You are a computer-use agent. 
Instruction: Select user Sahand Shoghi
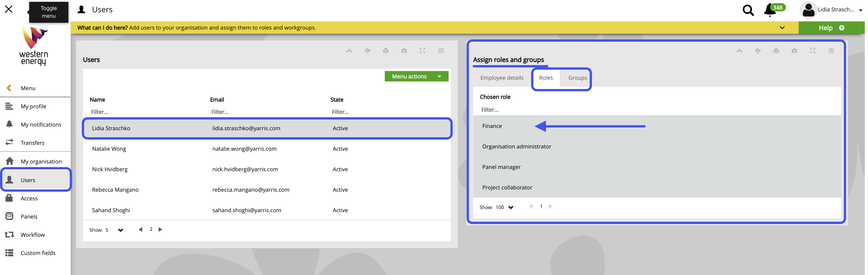tap(111, 210)
